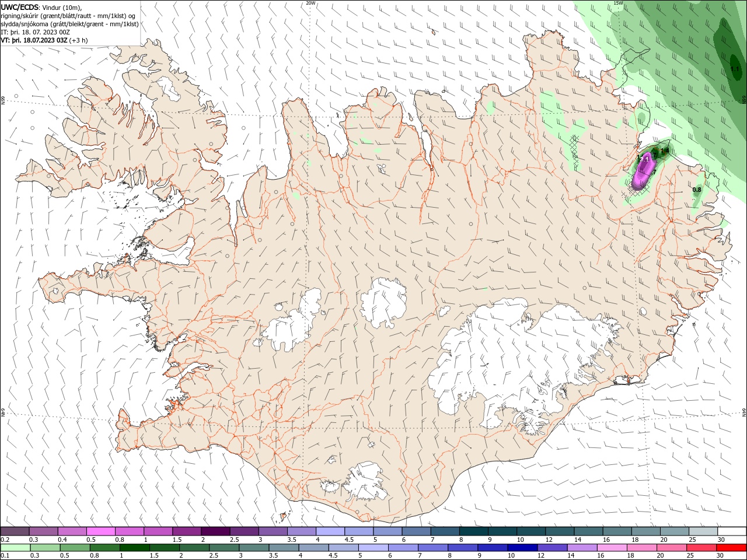This screenshot has height=560, width=747.
Task: Click the bright red final swatch of the rain scale
Action: click(732, 548)
